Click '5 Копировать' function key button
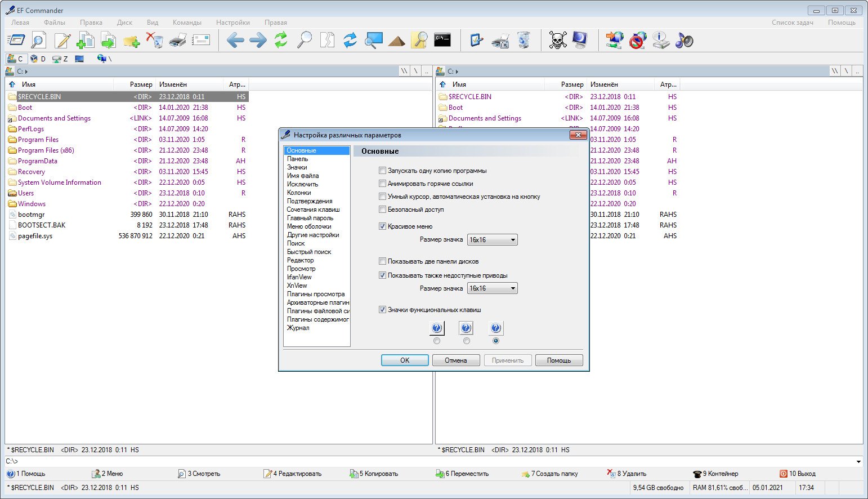Viewport: 868px width, 499px height. tap(374, 474)
